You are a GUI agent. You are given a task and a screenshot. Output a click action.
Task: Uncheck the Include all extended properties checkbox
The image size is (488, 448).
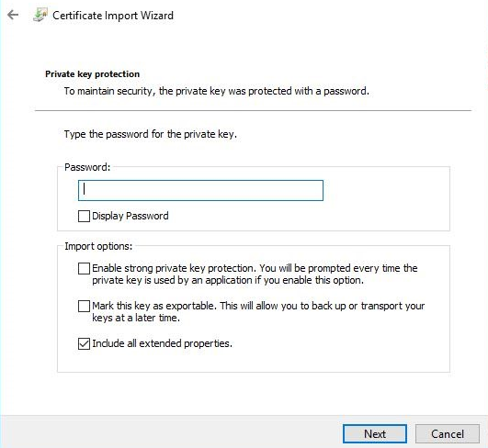84,343
